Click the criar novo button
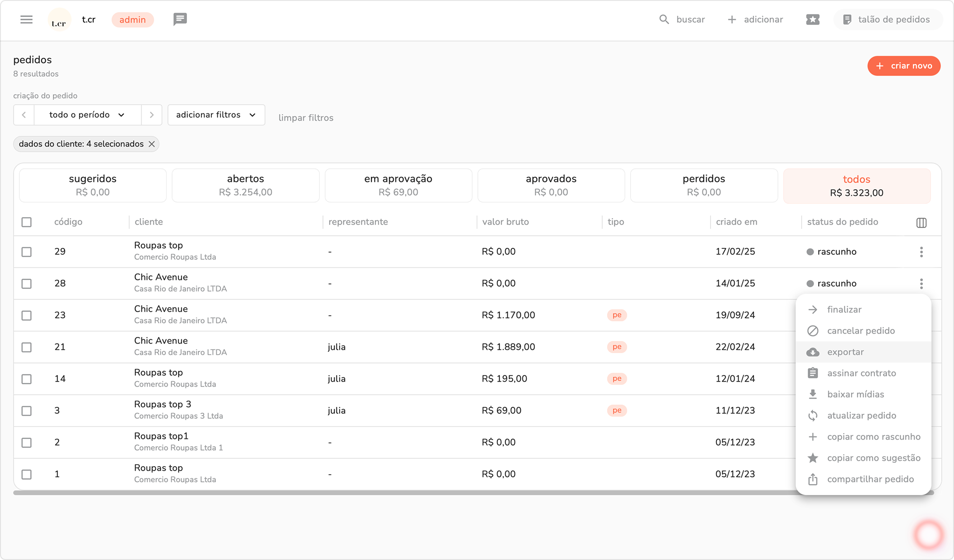This screenshot has width=954, height=560. click(x=903, y=66)
